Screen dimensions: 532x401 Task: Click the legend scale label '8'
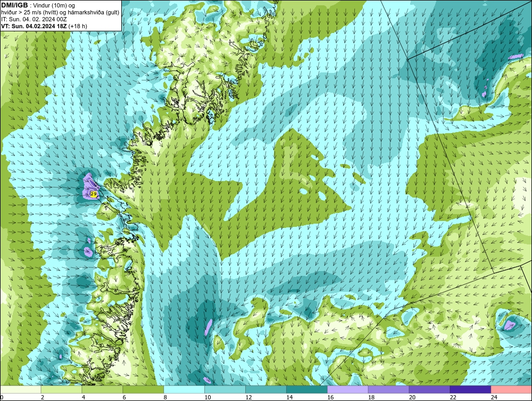click(x=165, y=397)
